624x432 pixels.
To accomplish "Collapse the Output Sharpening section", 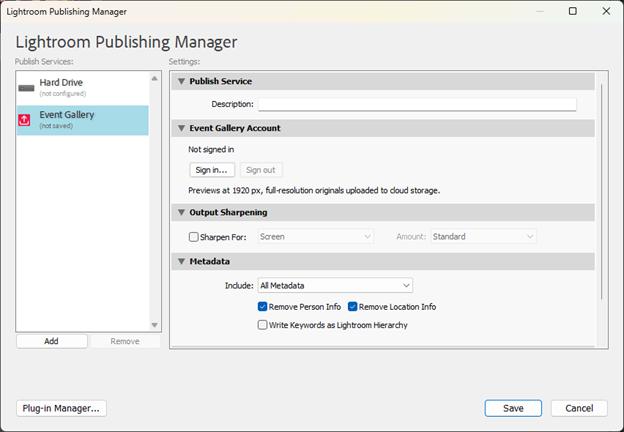I will [181, 212].
